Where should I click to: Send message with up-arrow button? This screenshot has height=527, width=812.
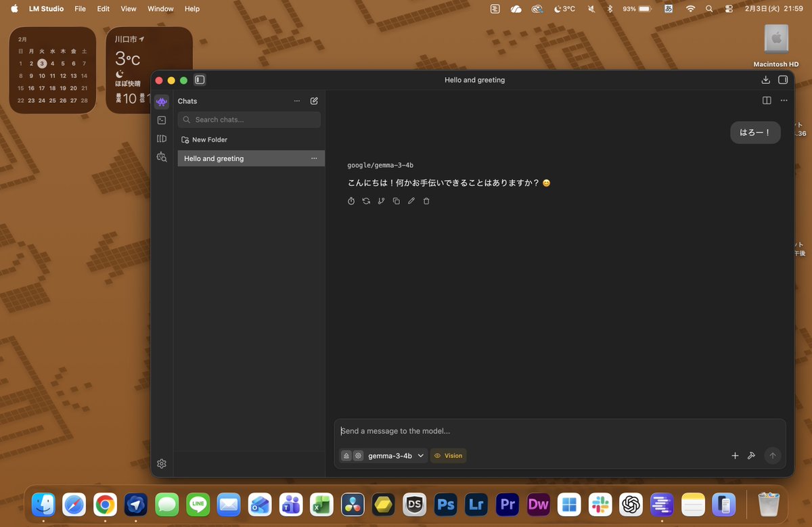(x=773, y=456)
